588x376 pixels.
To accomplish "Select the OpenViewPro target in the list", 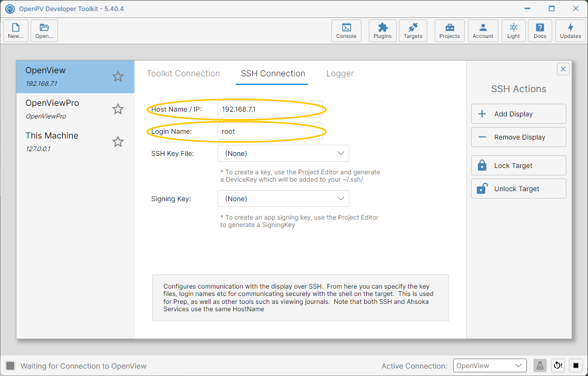I will click(75, 109).
